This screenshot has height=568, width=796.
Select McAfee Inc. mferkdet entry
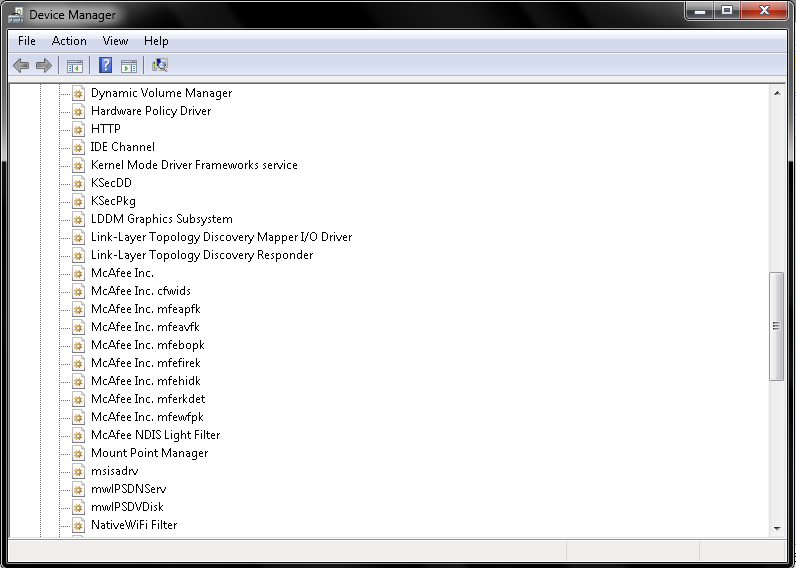[148, 399]
